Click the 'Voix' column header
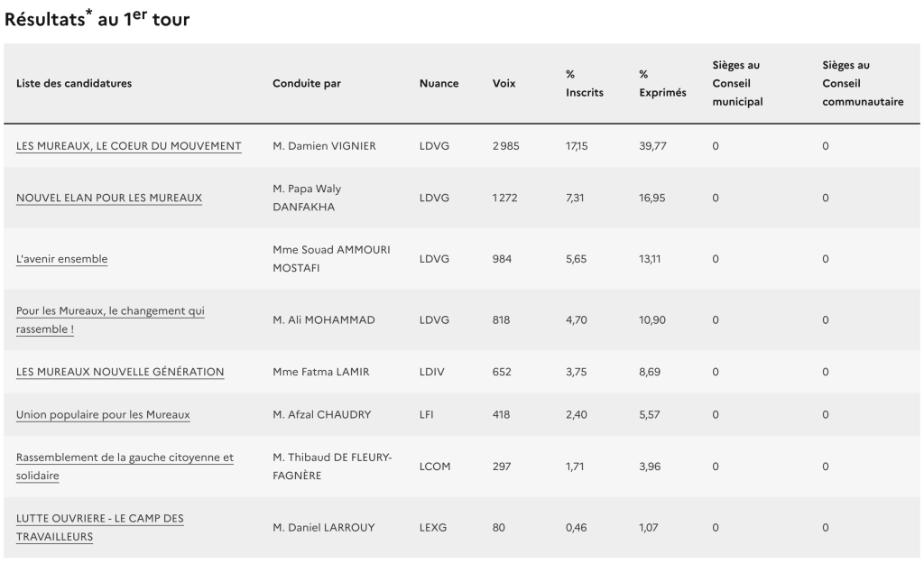This screenshot has height=564, width=924. (504, 84)
